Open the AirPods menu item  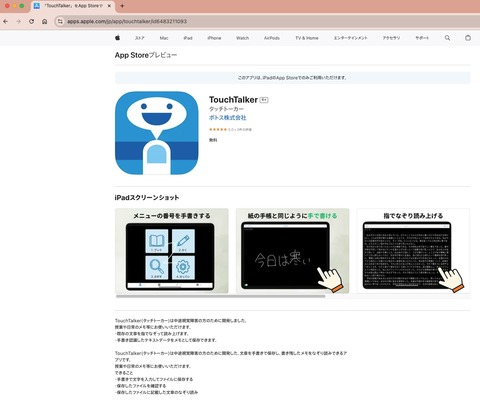[272, 38]
